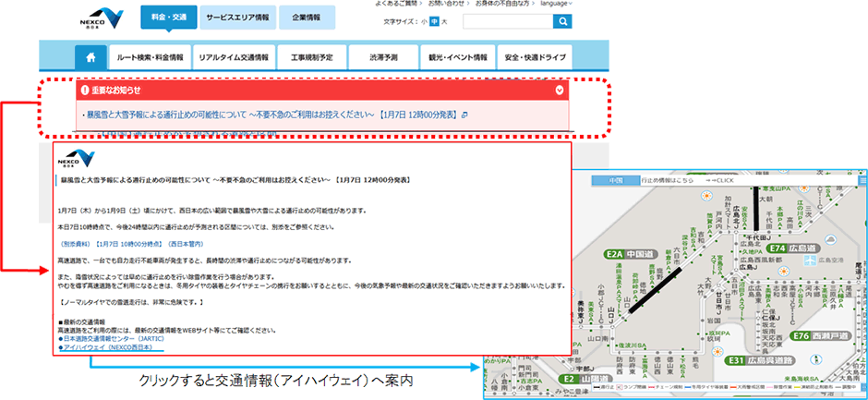This screenshot has height=400, width=868.
Task: Click the 佐波川SA label on the map
Action: click(632, 345)
